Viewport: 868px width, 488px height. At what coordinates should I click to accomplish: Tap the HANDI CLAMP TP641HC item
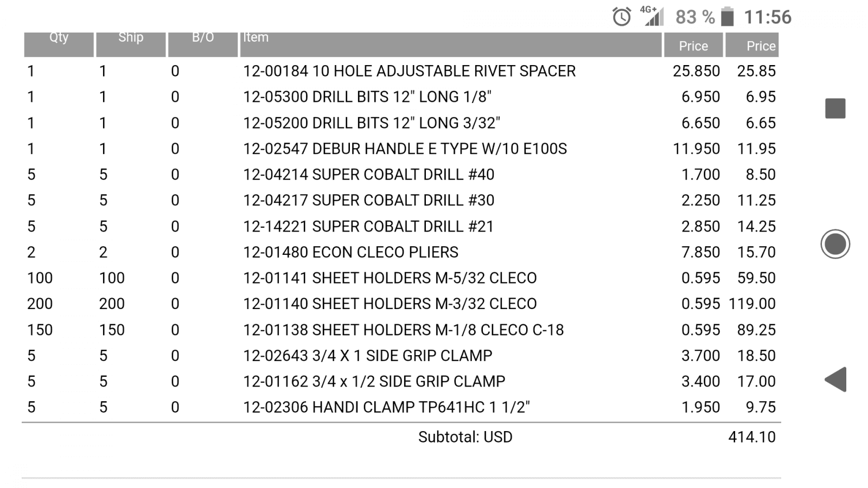pos(386,407)
